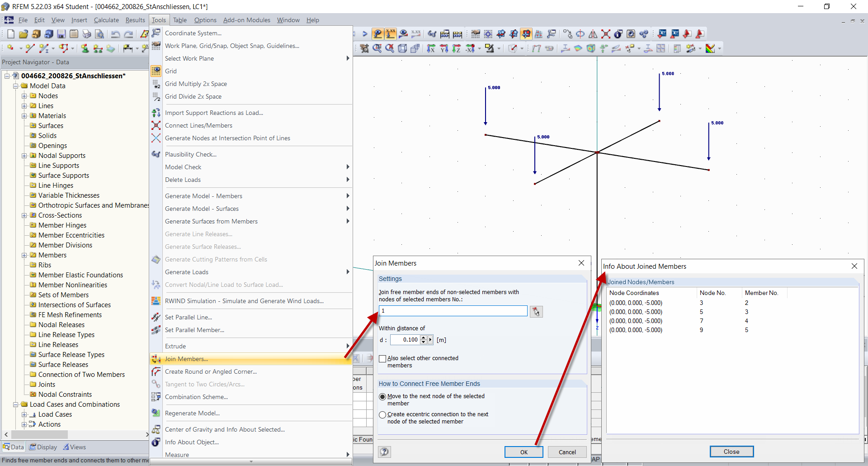868x466 pixels.
Task: Open the File menu
Action: pos(23,20)
